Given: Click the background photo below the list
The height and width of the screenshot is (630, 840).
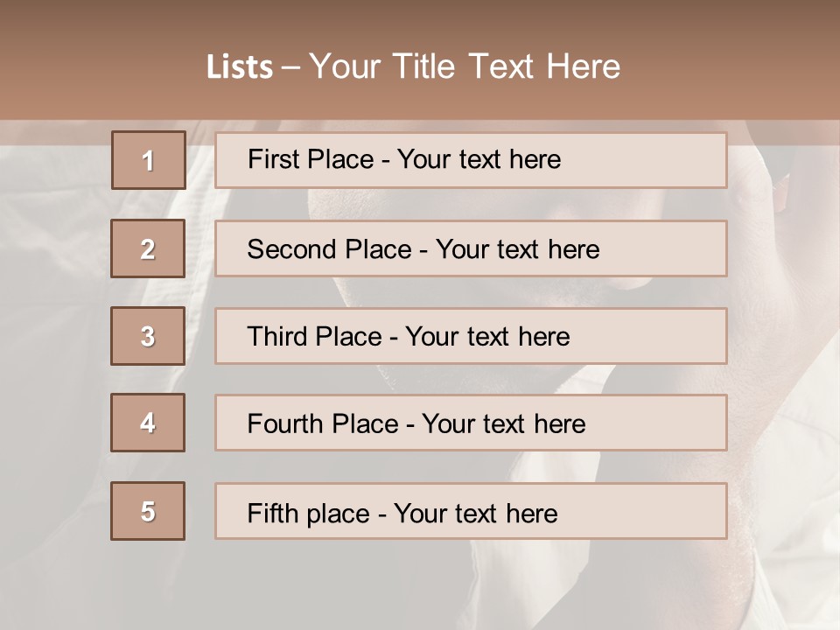Looking at the screenshot, I should pos(420,586).
